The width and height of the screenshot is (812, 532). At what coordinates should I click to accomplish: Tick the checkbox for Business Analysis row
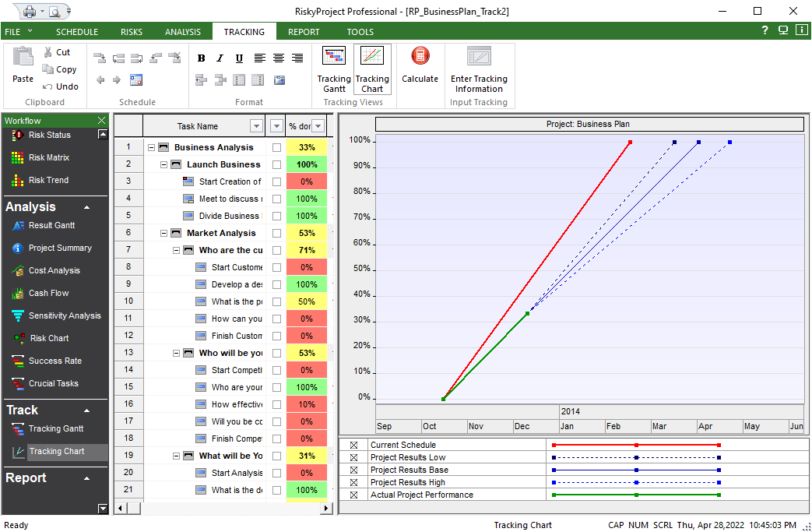(276, 148)
